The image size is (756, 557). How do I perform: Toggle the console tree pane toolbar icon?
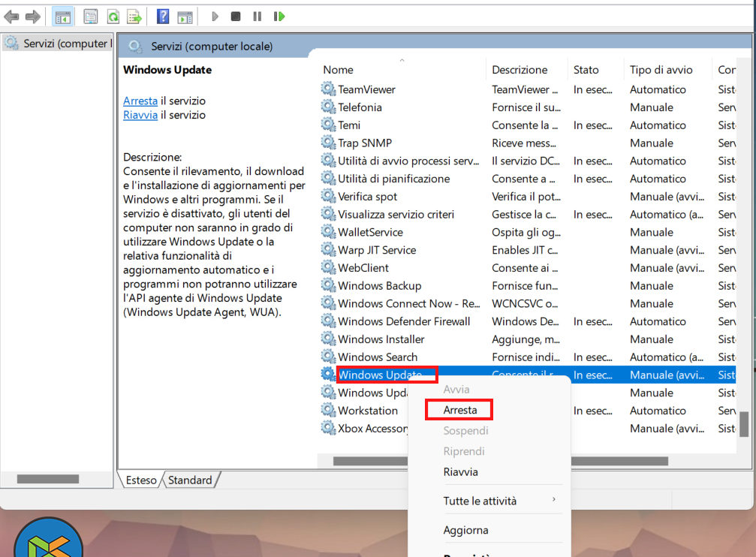pos(63,17)
